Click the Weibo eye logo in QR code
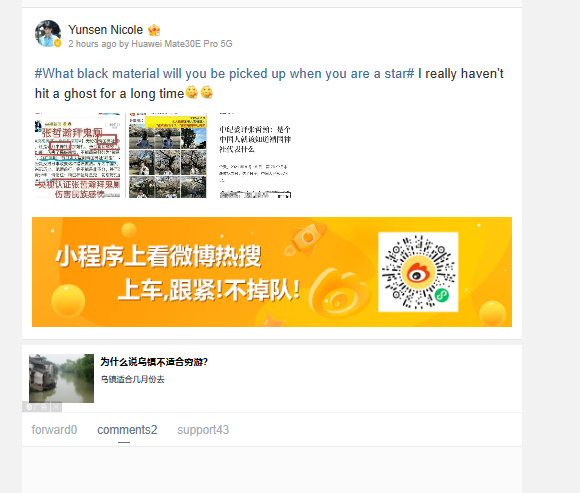Viewport: 580px width, 493px height. 418,273
